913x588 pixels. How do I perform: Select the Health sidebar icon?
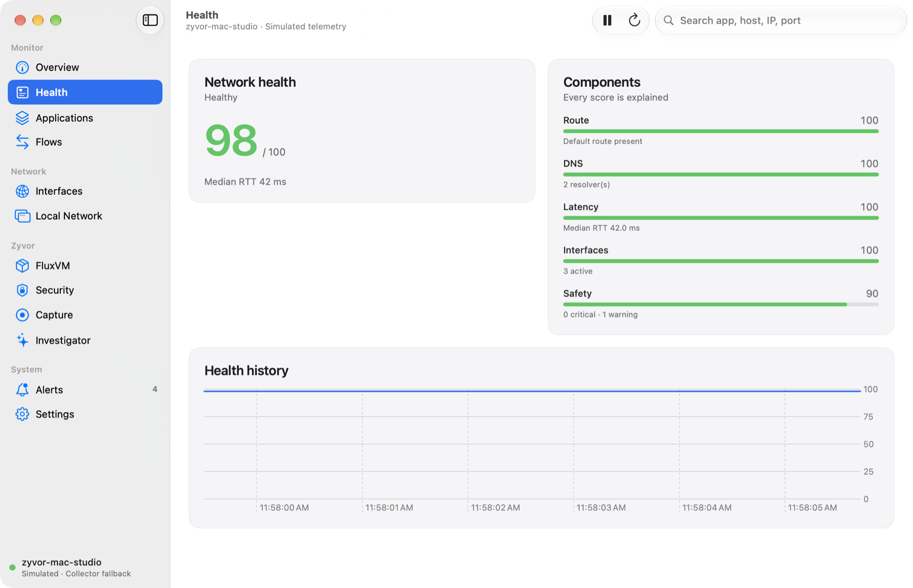point(22,92)
